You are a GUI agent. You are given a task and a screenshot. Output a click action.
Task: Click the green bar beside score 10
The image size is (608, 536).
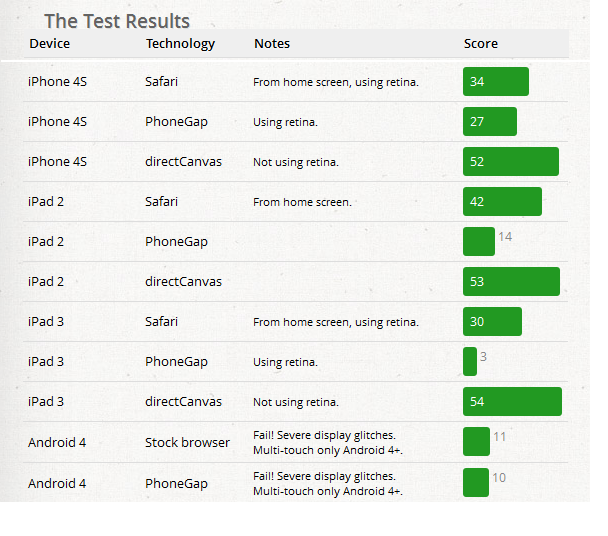(476, 482)
